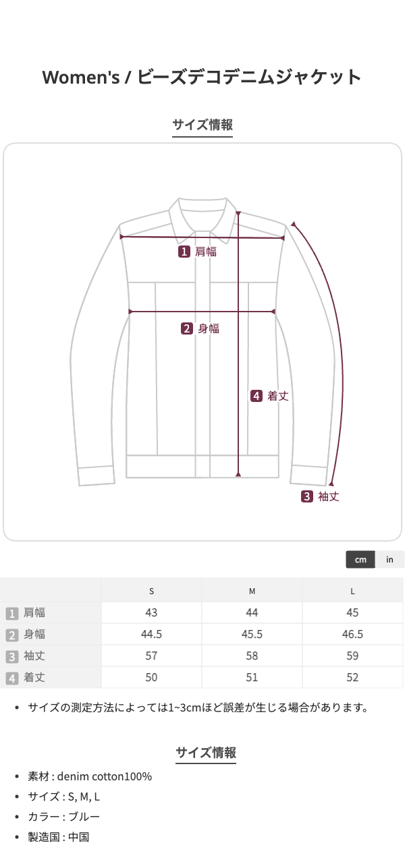The width and height of the screenshot is (405, 868).
Task: Click the 52 cell for size L
Action: pos(352,678)
